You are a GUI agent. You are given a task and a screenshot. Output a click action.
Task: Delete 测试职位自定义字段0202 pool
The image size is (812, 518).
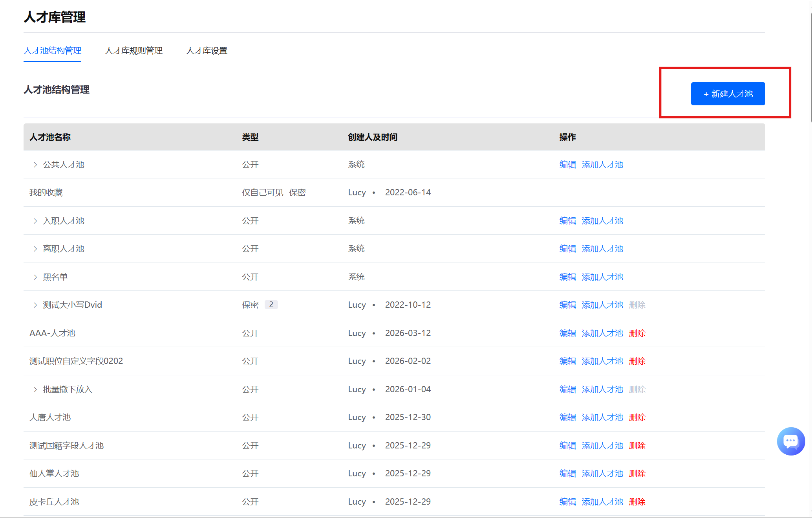pyautogui.click(x=637, y=361)
